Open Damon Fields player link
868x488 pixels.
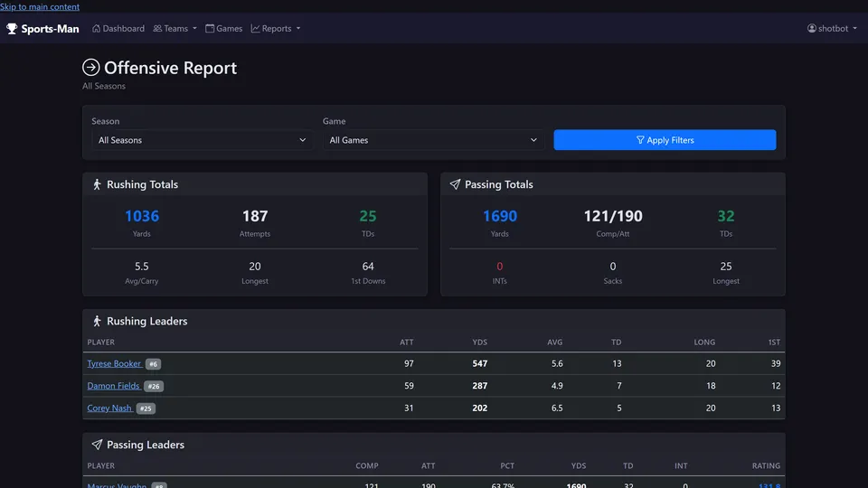pos(114,386)
